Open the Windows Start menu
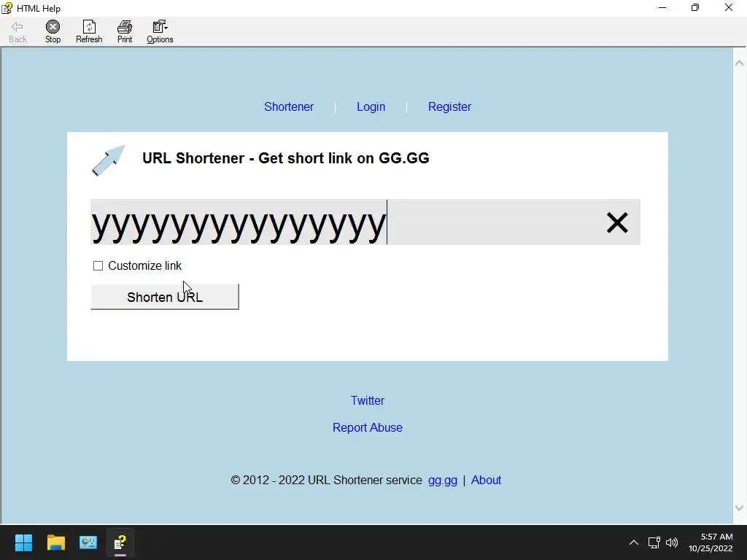The image size is (747, 560). click(x=24, y=542)
